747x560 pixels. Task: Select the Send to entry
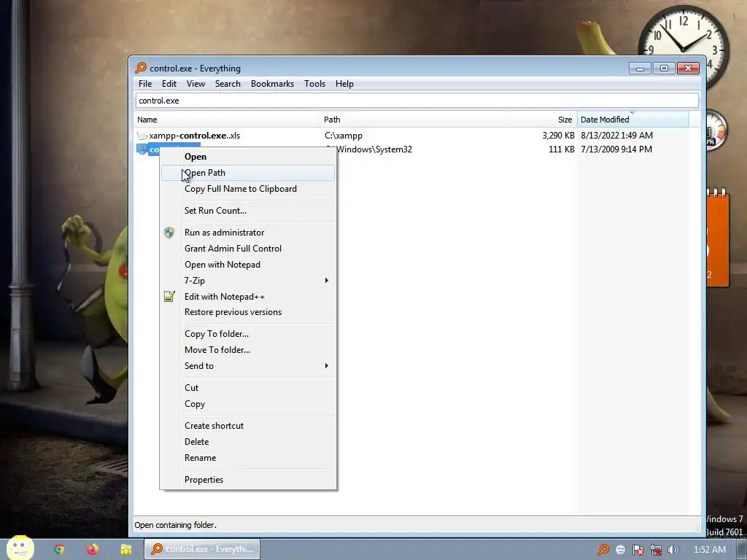[x=248, y=366]
